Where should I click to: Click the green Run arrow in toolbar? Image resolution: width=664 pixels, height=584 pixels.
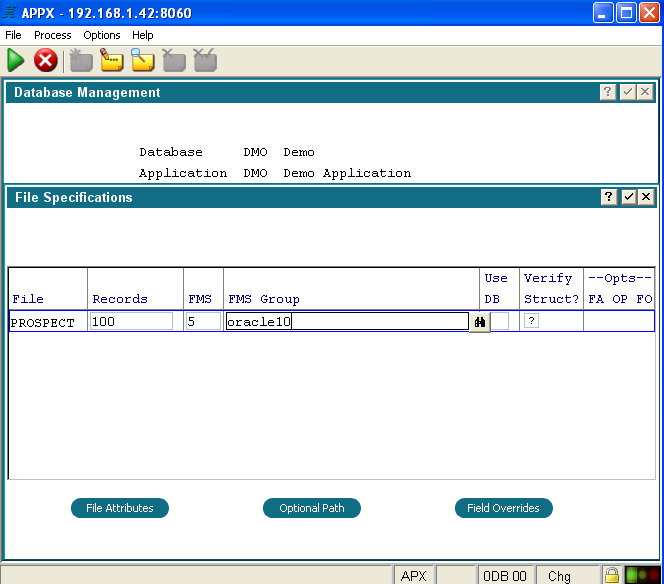coord(15,61)
